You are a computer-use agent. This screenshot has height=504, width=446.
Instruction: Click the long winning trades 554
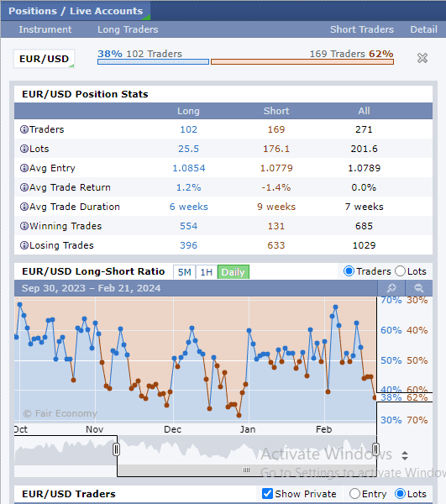(x=188, y=226)
